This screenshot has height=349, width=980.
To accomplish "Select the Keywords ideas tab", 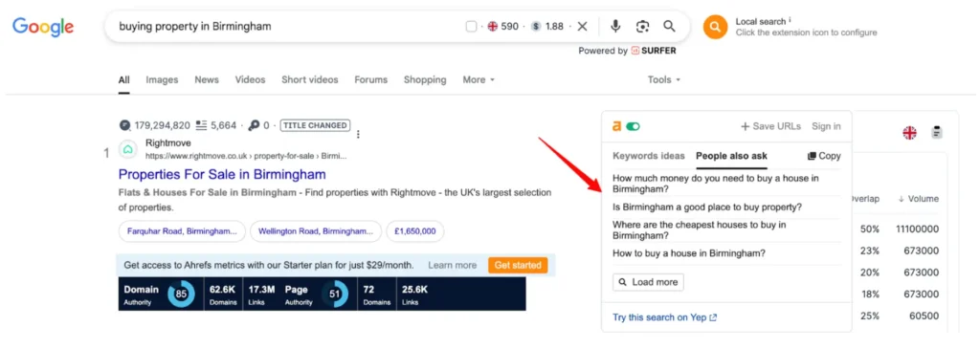I will [649, 156].
